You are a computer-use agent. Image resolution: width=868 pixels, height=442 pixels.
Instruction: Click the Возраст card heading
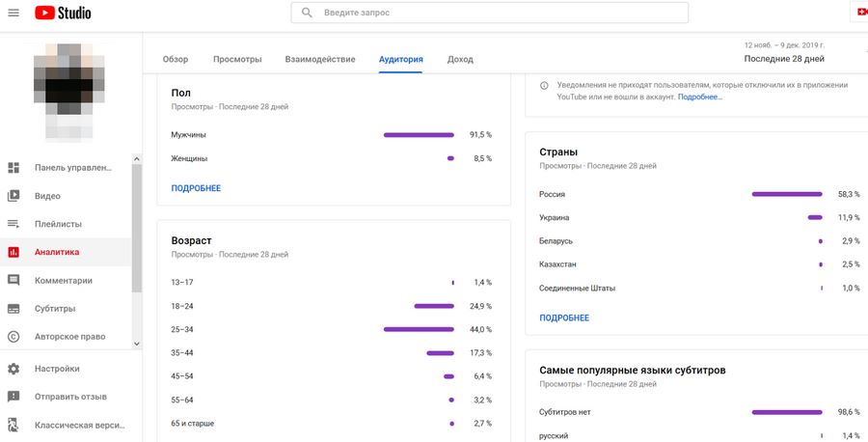(192, 241)
